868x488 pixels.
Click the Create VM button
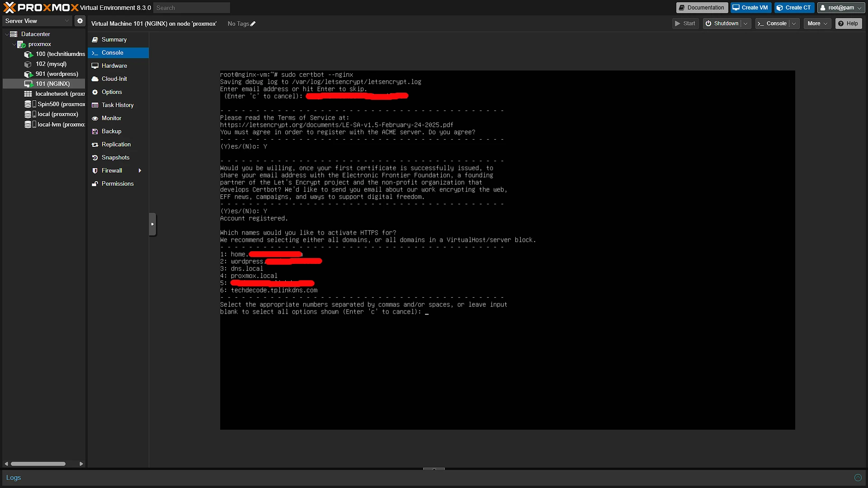click(750, 8)
